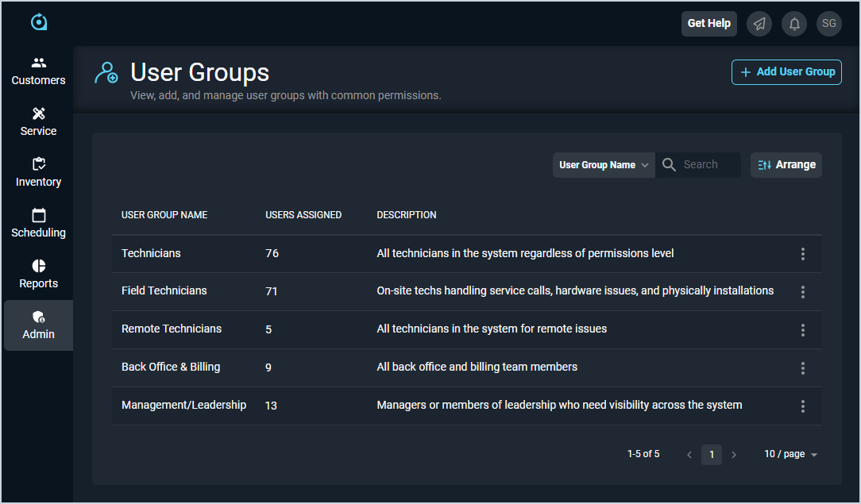Open Back Office & Billing row options
This screenshot has height=504, width=861.
[x=802, y=368]
